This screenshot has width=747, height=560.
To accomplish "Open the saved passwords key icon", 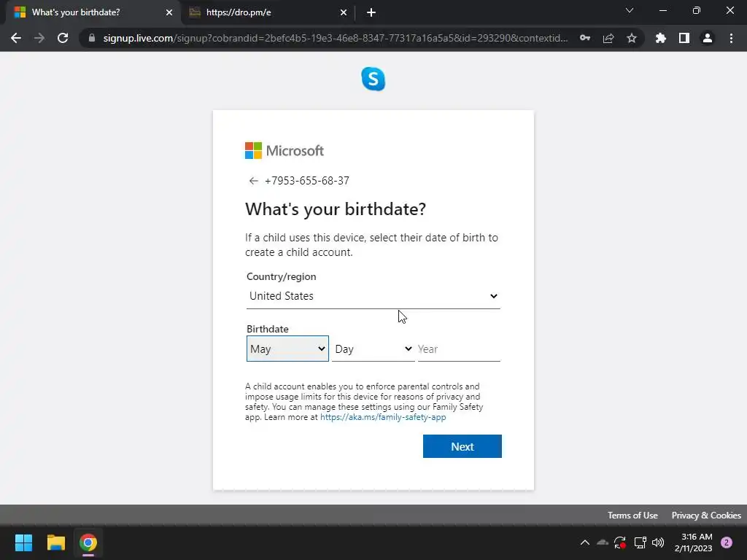I will tap(585, 38).
